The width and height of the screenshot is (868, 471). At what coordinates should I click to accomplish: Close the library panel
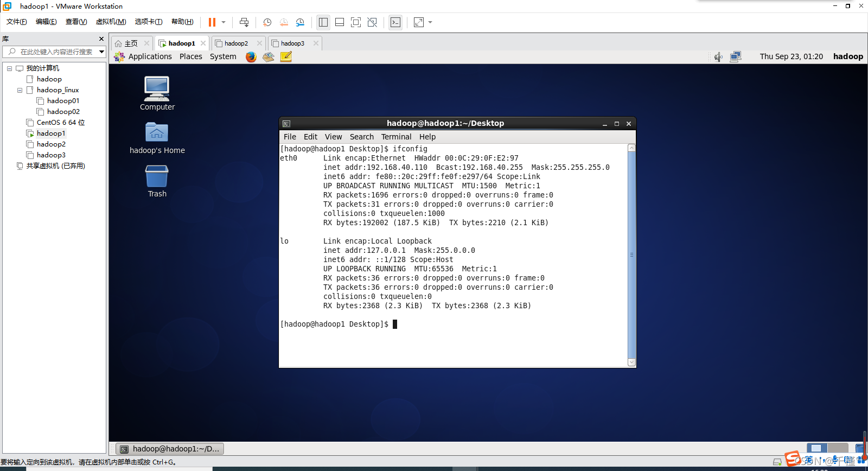point(101,39)
